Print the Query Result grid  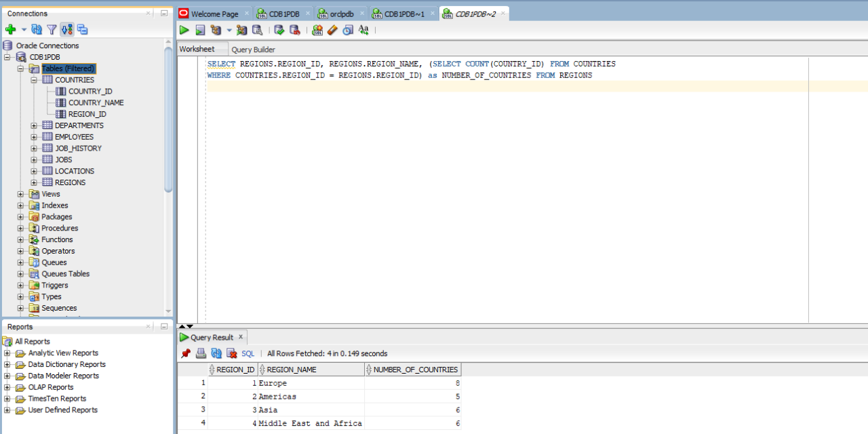click(201, 353)
